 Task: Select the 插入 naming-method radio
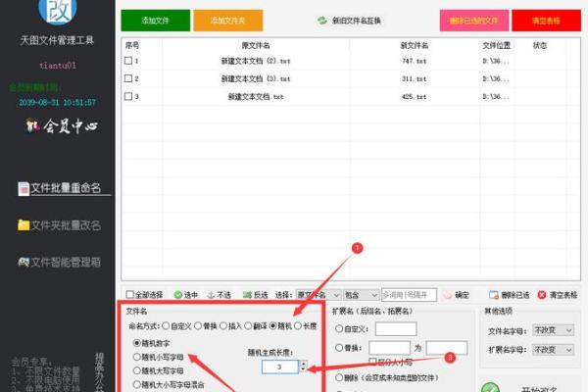tap(223, 325)
